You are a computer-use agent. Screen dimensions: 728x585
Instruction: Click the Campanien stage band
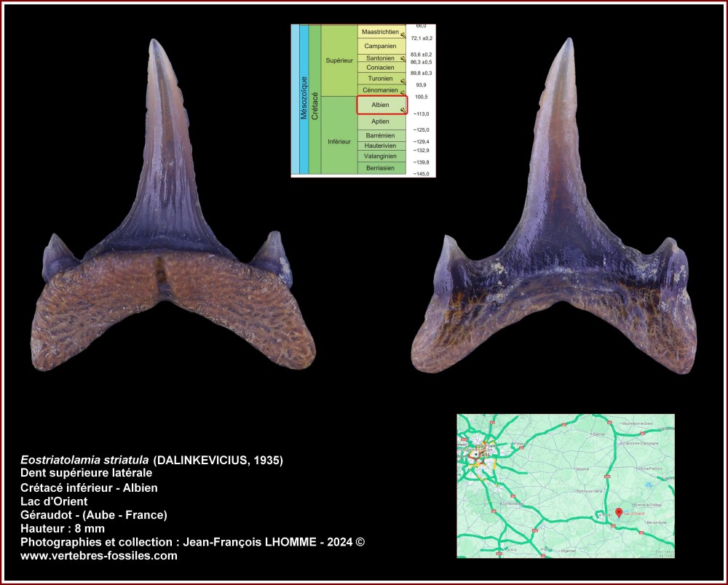(x=381, y=46)
